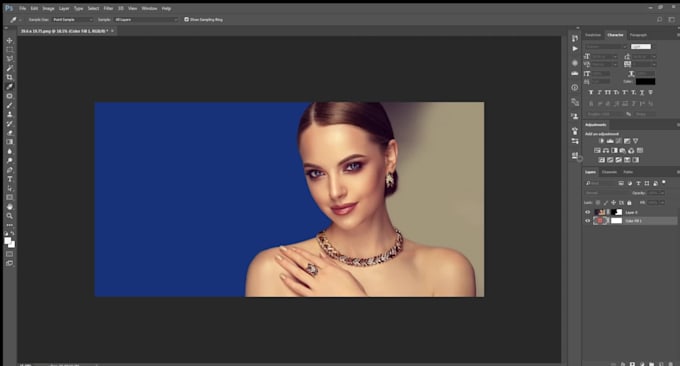This screenshot has height=366, width=680.
Task: Reset default foreground and background colors
Action: (6, 233)
